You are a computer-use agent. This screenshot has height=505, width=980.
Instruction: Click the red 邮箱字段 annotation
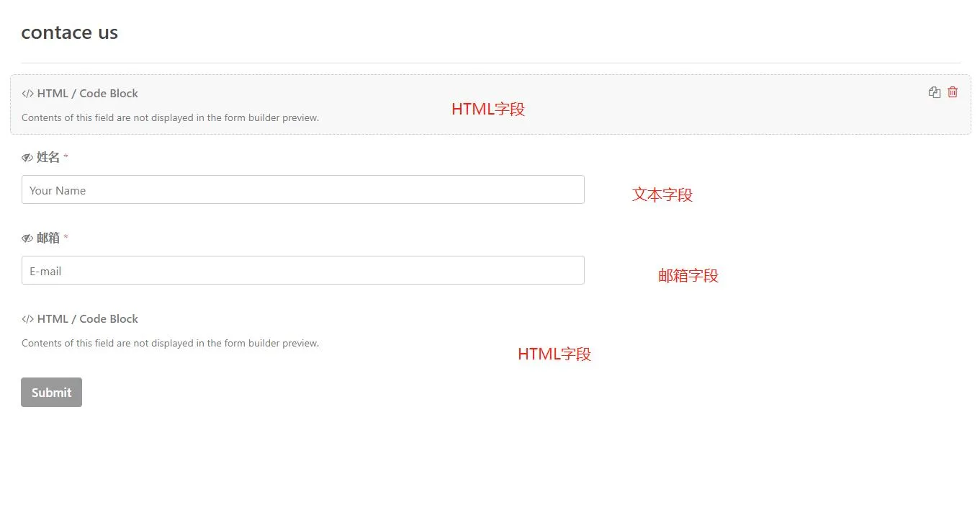point(688,275)
